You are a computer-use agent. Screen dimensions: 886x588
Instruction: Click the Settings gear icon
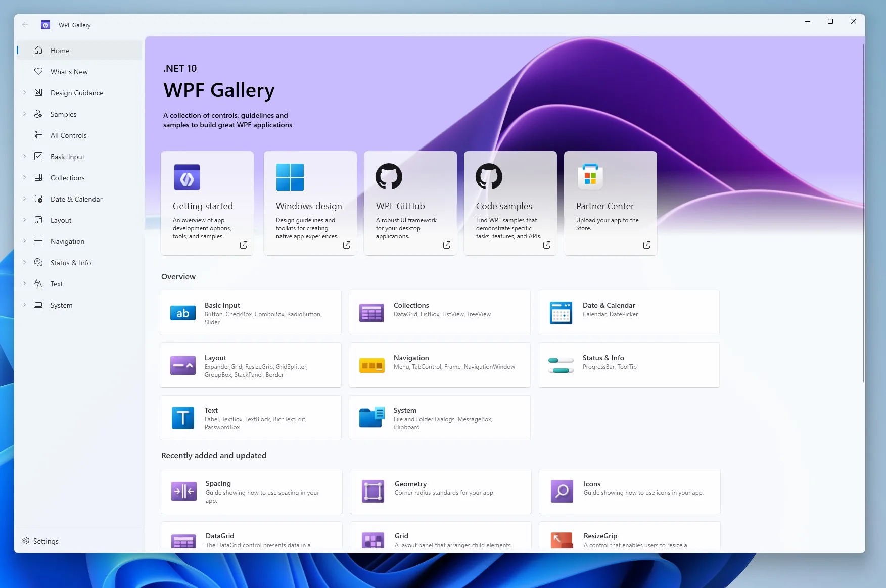tap(26, 541)
